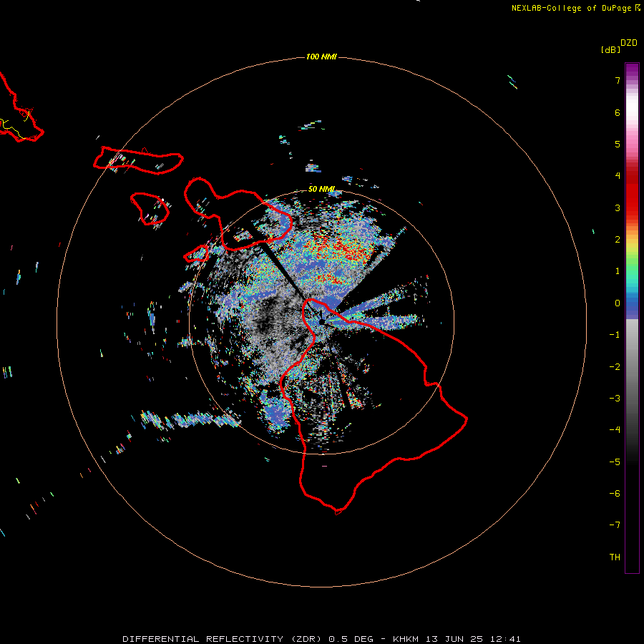Click the 2 value on the color scale

pyautogui.click(x=618, y=240)
